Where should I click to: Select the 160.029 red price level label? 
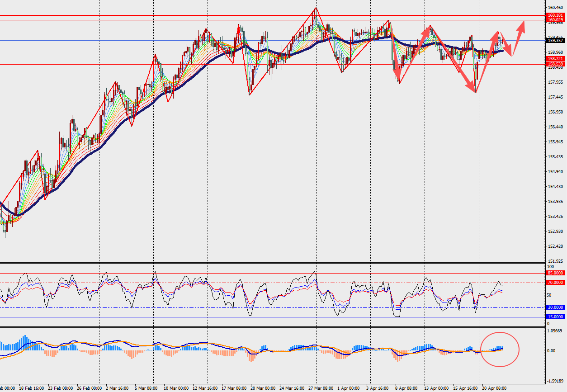point(555,20)
